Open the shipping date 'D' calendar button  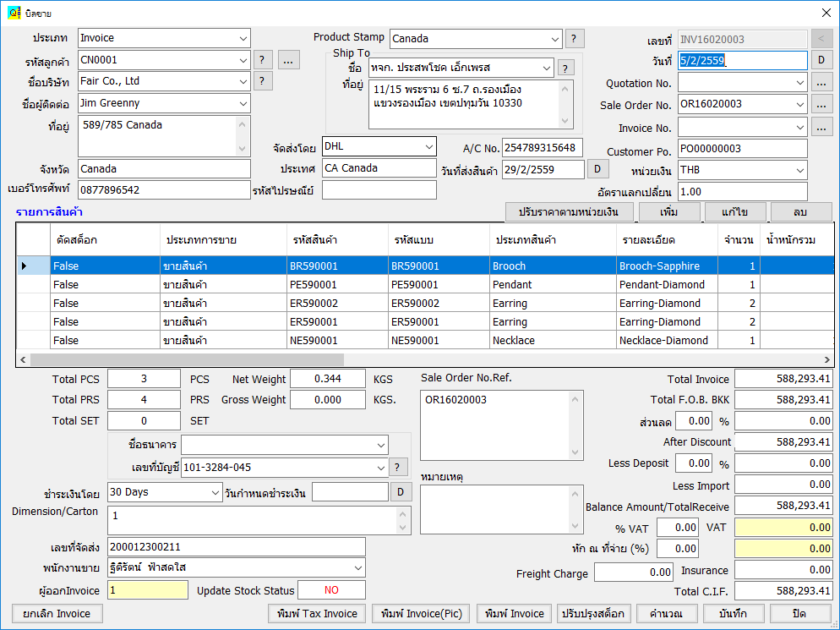point(597,169)
